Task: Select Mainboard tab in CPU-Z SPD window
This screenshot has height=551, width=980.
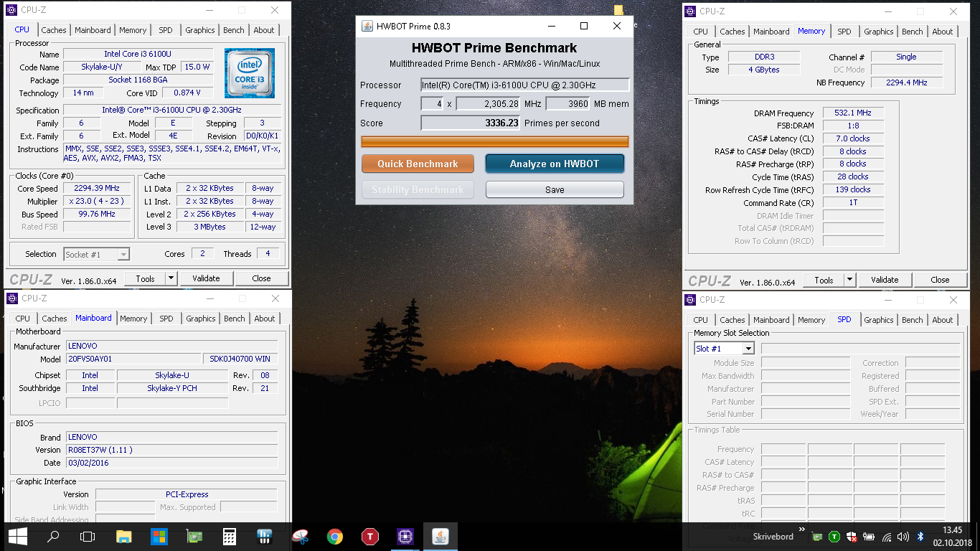Action: point(771,320)
